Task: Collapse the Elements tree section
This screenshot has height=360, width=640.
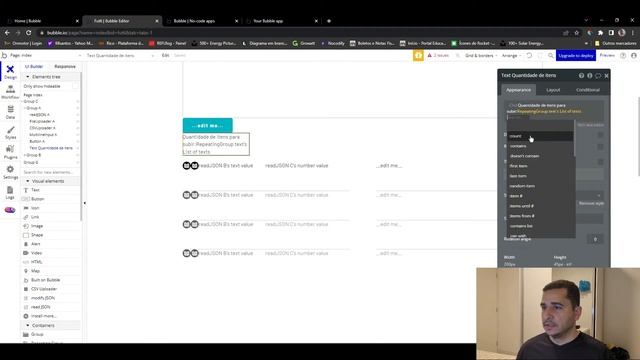Action: coord(28,77)
